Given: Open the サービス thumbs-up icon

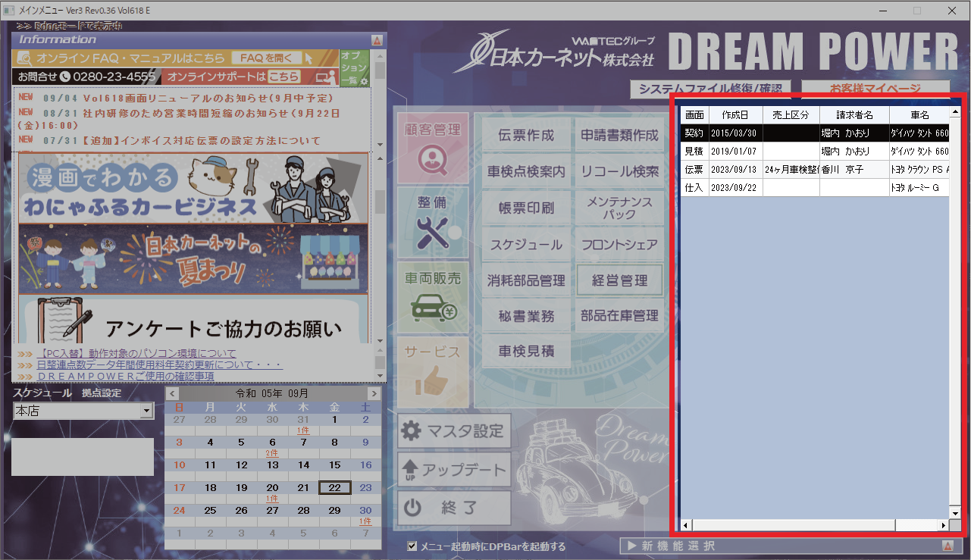Looking at the screenshot, I should [432, 371].
